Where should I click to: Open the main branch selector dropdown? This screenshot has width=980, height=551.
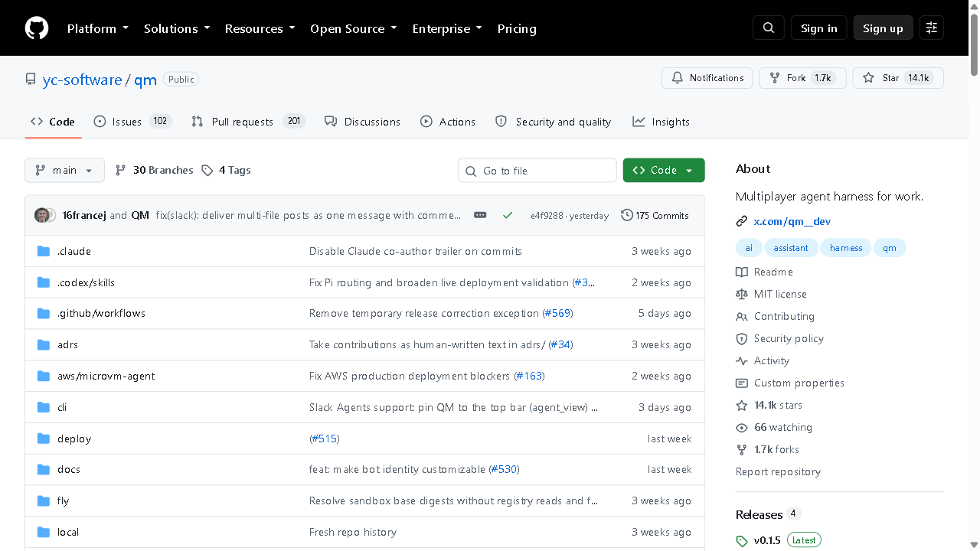pos(64,170)
